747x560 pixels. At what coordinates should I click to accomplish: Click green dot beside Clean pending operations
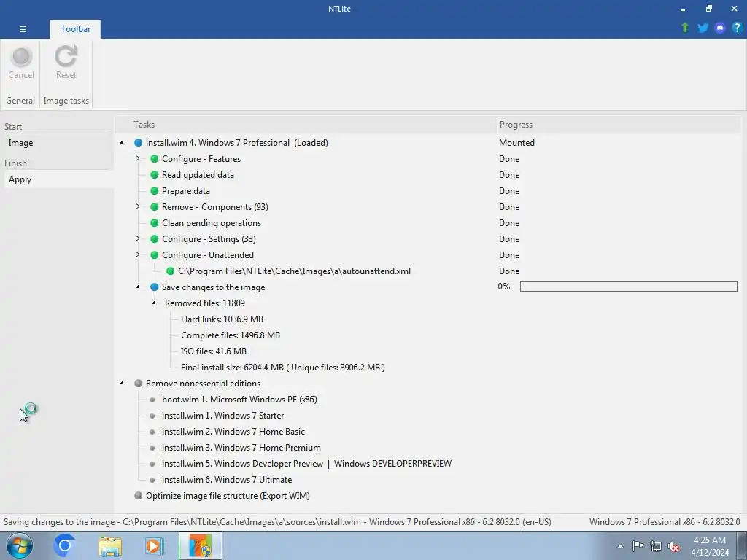coord(155,223)
